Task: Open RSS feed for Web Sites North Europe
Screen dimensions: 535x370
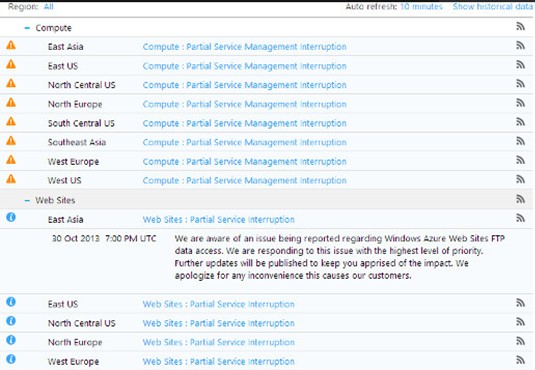Action: coord(520,341)
